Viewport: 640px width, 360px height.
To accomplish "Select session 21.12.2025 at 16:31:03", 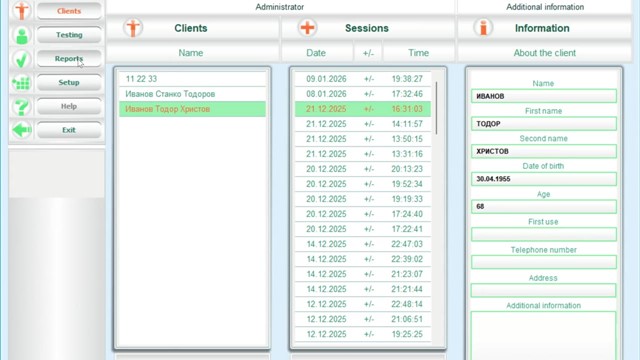I will [363, 109].
